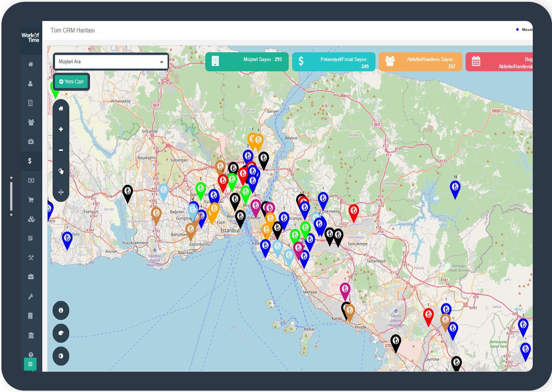Screen dimensions: 552x392
Task: Select the building icon below the user icon
Action: (31, 103)
